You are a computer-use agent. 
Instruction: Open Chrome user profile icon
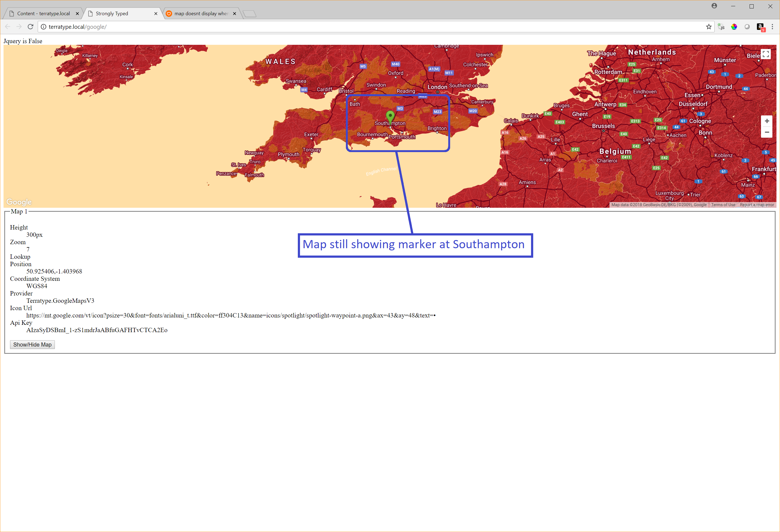click(x=714, y=6)
